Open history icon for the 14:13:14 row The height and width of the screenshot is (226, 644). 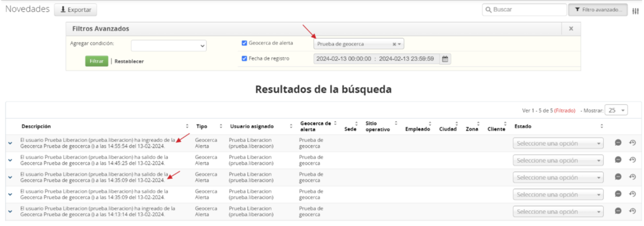tap(633, 211)
